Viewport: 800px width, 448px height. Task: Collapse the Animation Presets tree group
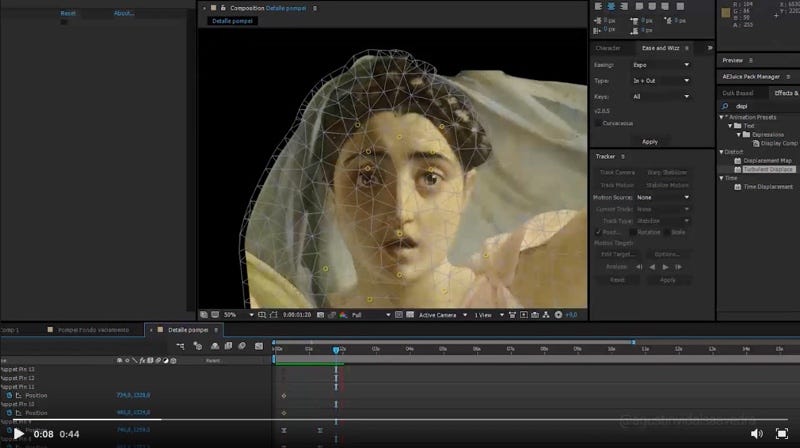point(721,117)
